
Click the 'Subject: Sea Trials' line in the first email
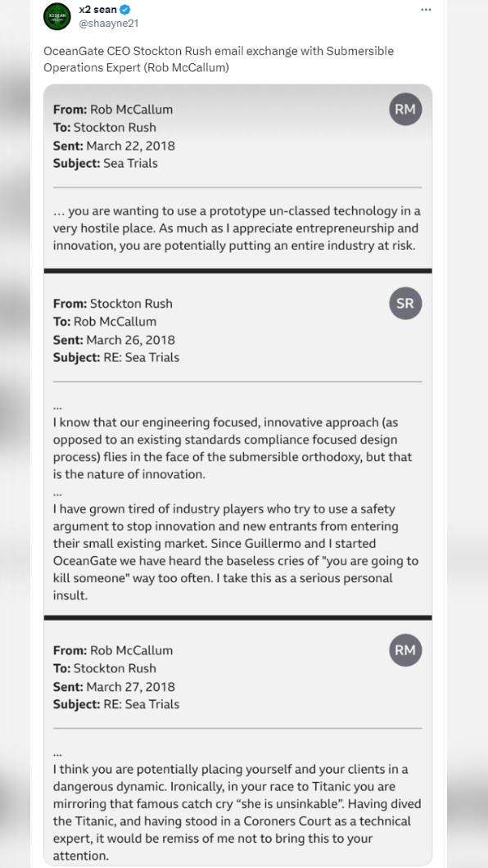106,163
